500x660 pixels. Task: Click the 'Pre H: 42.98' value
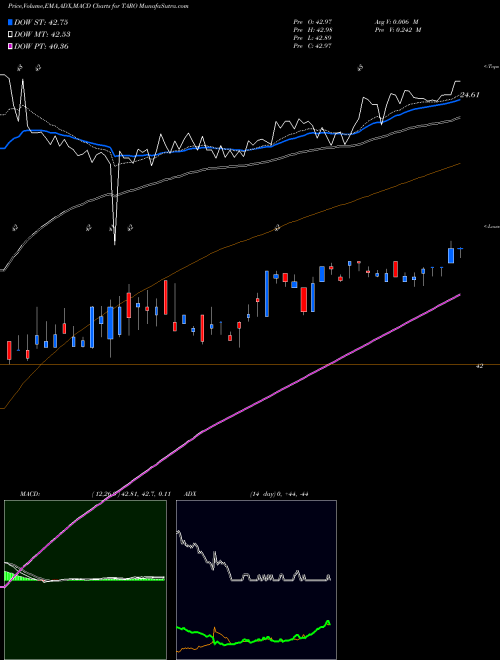click(313, 30)
